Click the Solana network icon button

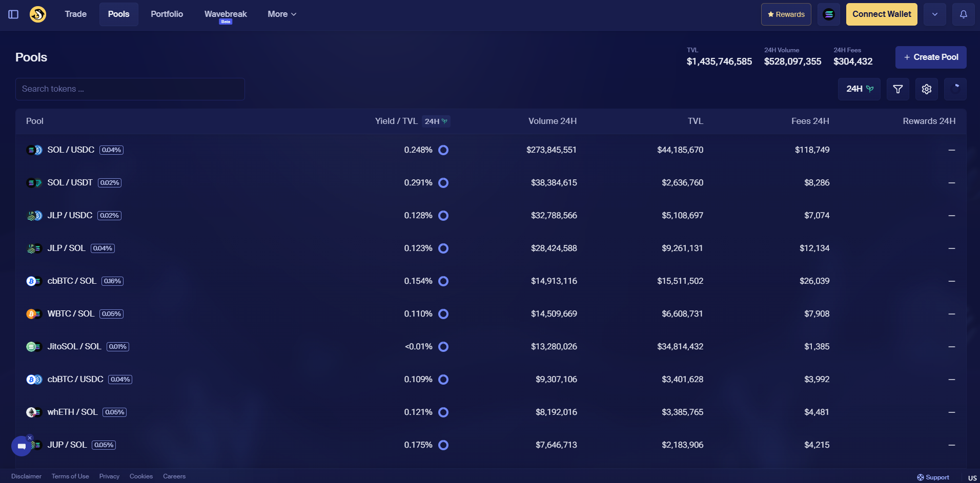point(828,14)
